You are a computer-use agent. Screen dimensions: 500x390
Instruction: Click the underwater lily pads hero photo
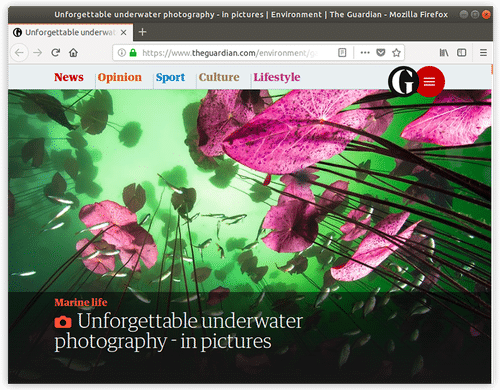click(x=249, y=190)
